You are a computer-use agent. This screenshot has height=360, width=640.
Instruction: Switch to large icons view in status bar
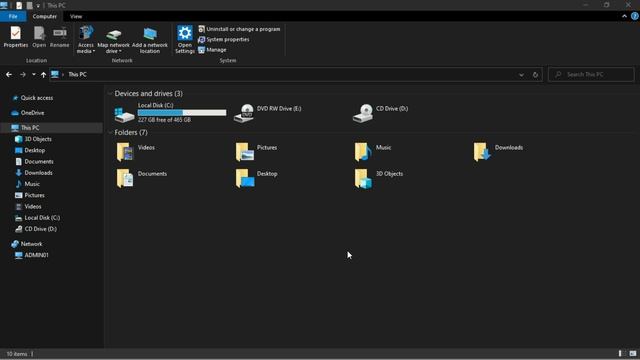coord(633,354)
